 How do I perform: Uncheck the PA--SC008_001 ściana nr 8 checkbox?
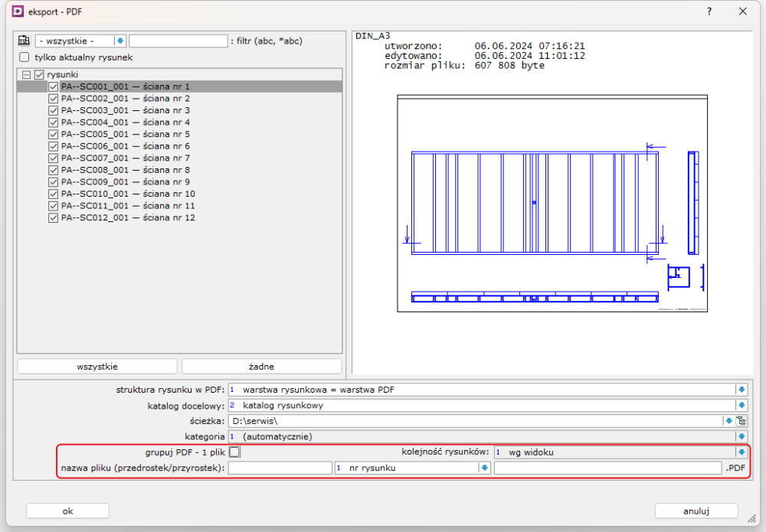(54, 171)
